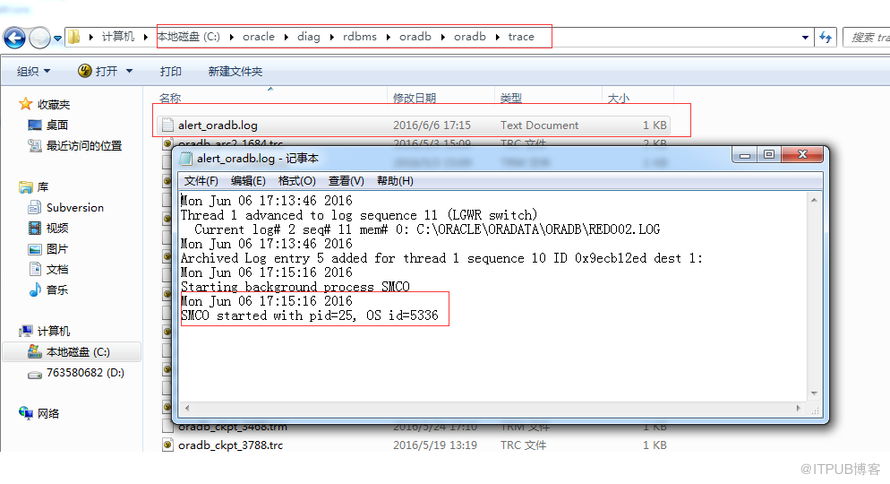The width and height of the screenshot is (890, 484).
Task: Sort files by 修改日期 column header
Action: [414, 98]
